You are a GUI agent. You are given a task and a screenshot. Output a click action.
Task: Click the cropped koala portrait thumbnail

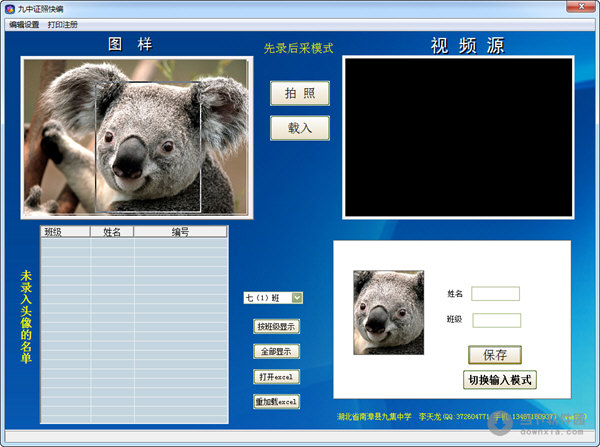[x=388, y=312]
